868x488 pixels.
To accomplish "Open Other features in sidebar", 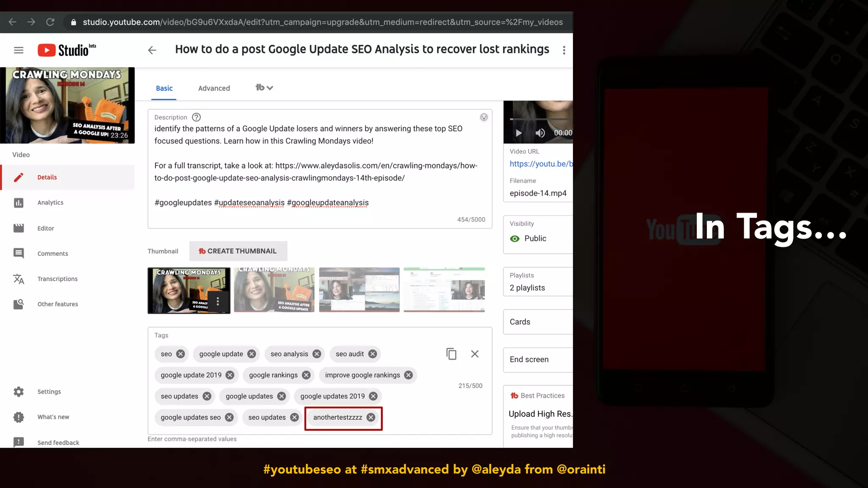I will coord(68,304).
